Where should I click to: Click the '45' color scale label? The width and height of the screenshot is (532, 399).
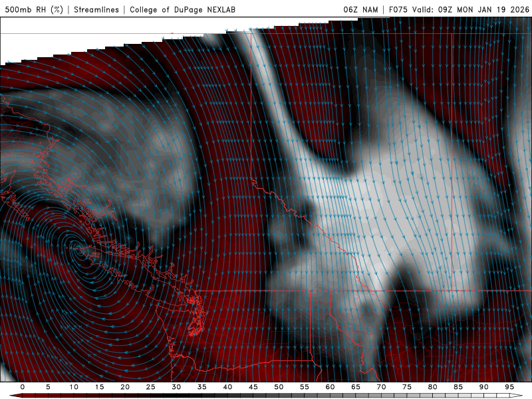pos(253,387)
